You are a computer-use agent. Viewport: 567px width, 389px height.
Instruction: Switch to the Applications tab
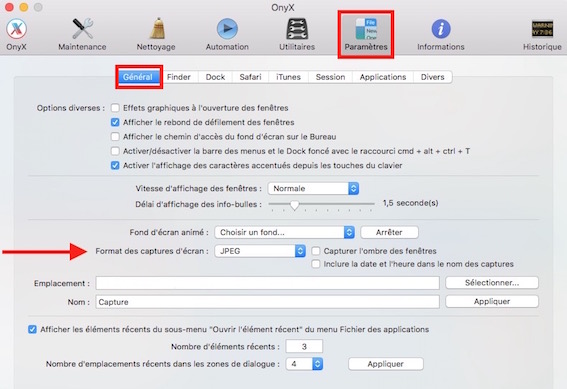pos(383,77)
